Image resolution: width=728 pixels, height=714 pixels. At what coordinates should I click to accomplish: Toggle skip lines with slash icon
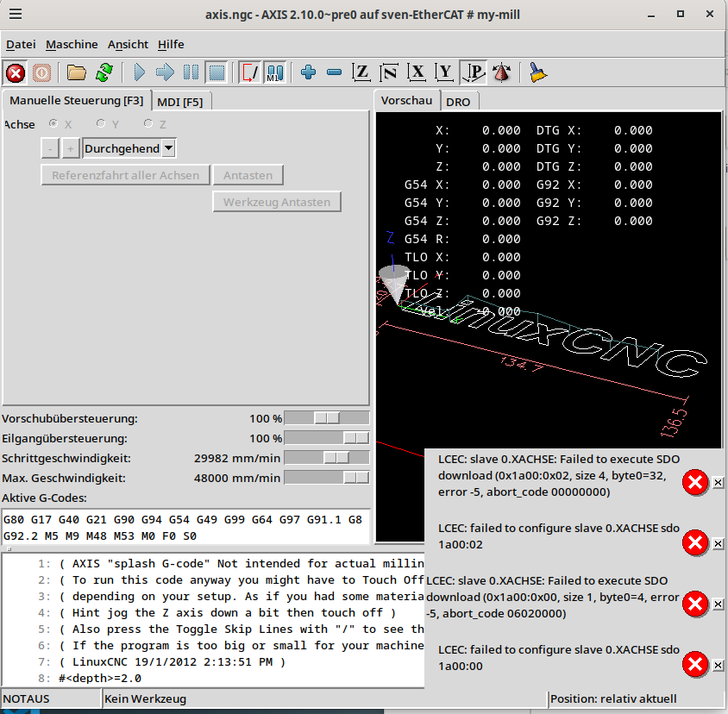pyautogui.click(x=250, y=73)
